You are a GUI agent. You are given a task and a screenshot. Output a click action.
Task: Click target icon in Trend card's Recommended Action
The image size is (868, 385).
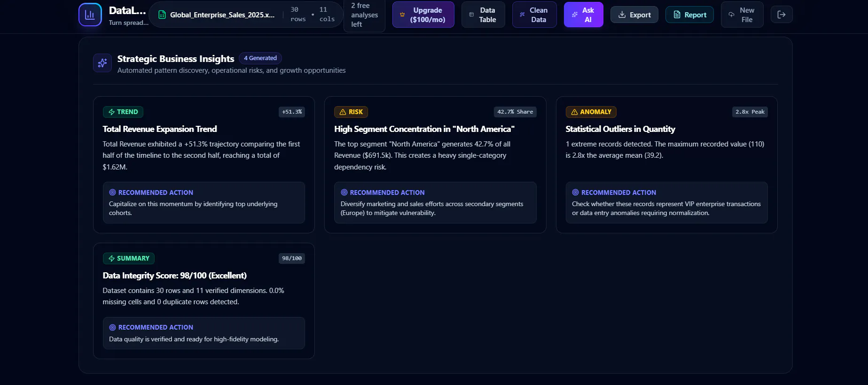tap(112, 192)
